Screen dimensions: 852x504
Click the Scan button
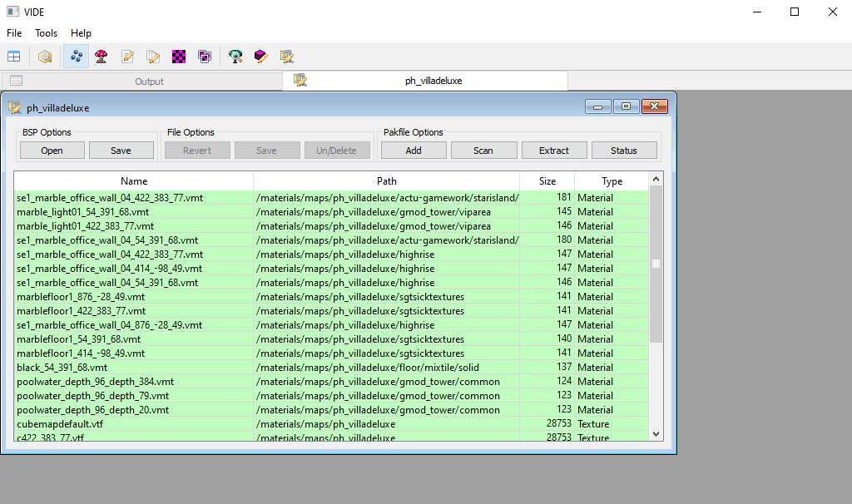(x=483, y=151)
